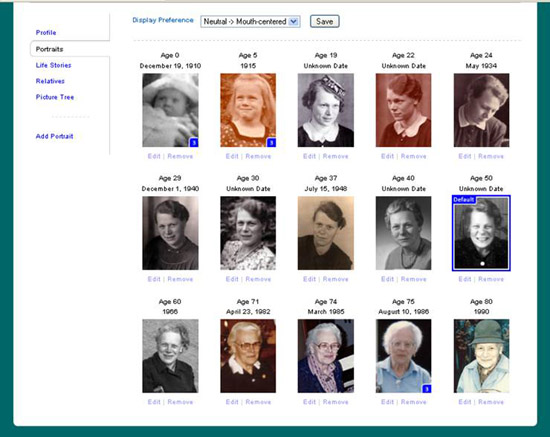Edit the Age 50 default portrait
This screenshot has height=437, width=550.
click(x=465, y=279)
